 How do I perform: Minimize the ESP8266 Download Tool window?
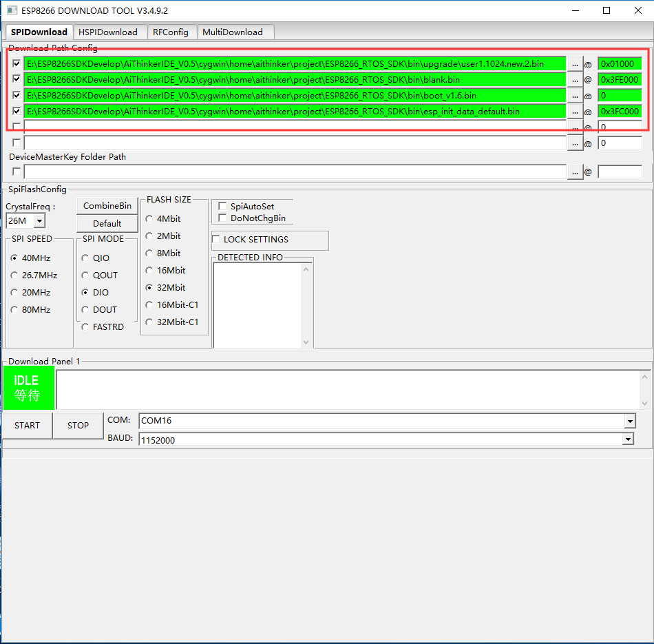tap(576, 10)
